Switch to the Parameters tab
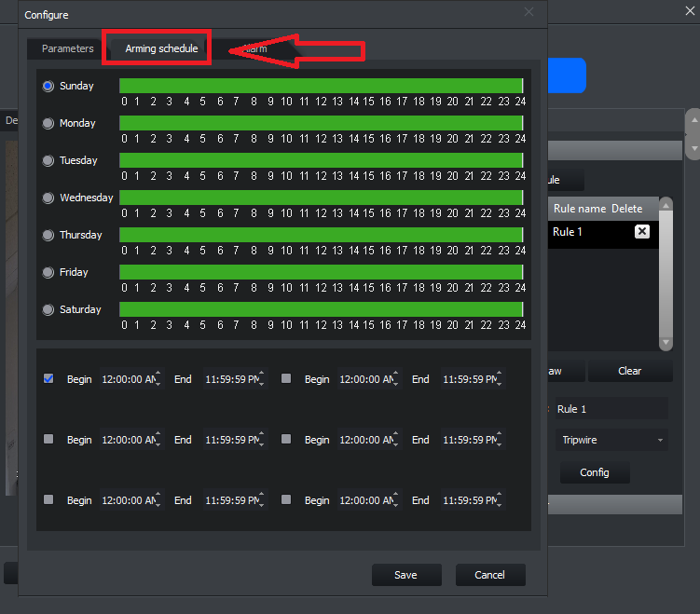Viewport: 700px width, 614px height. coord(67,48)
